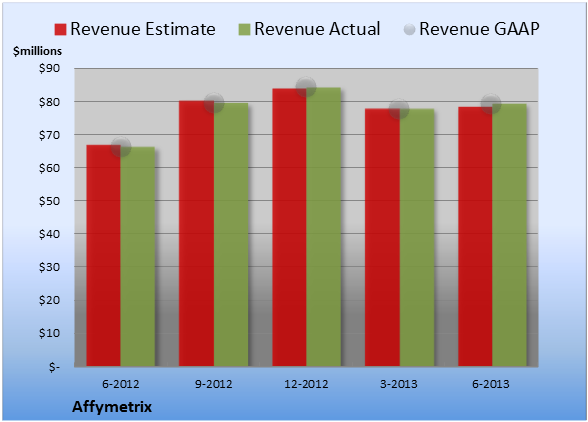The image size is (588, 422).
Task: Click the '$50' y-axis value
Action: (x=49, y=201)
